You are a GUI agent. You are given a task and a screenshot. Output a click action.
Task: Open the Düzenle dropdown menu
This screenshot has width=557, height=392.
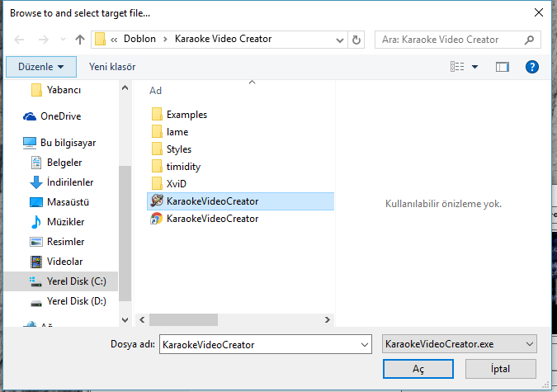[41, 66]
